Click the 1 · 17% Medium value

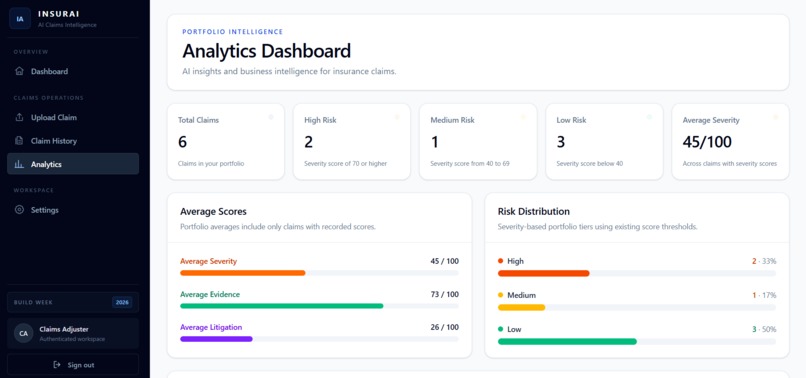tap(764, 295)
